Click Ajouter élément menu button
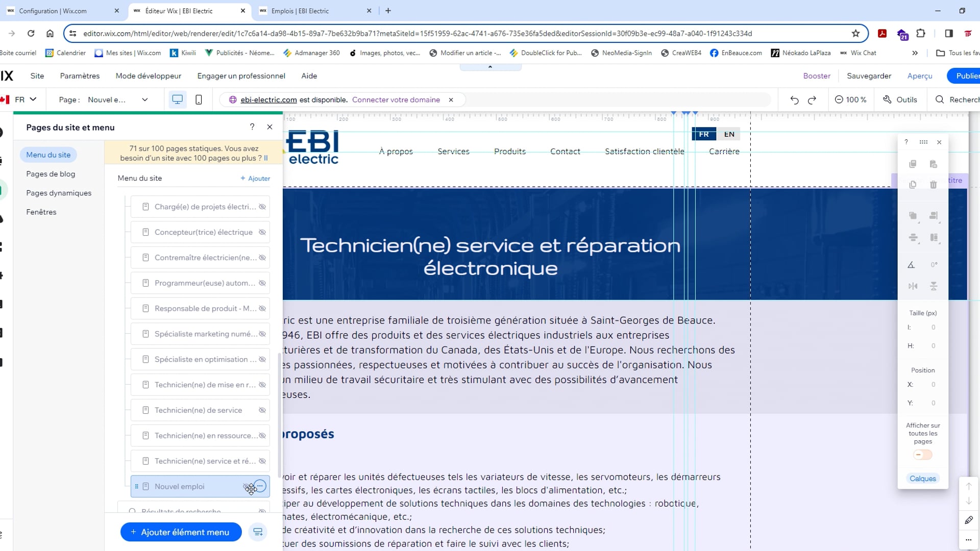 [x=181, y=532]
